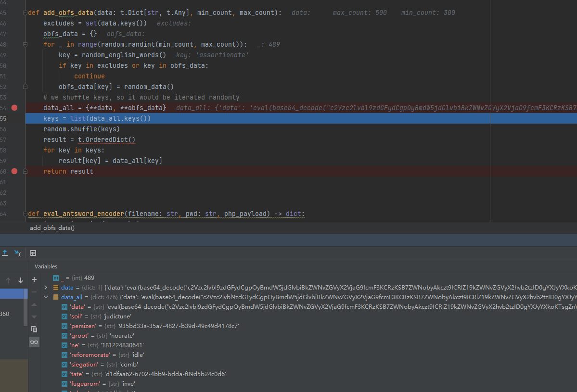The image size is (577, 392).
Task: Click the Variables panel header
Action: point(46,266)
